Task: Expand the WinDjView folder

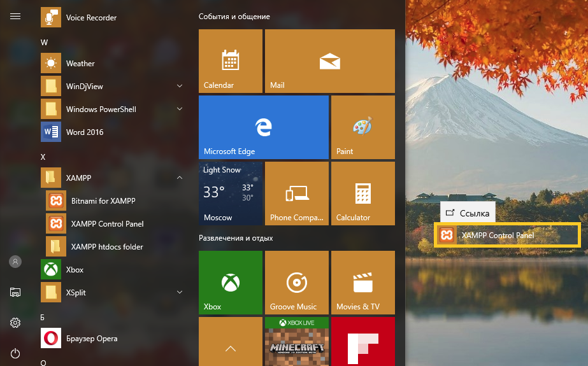Action: click(180, 87)
